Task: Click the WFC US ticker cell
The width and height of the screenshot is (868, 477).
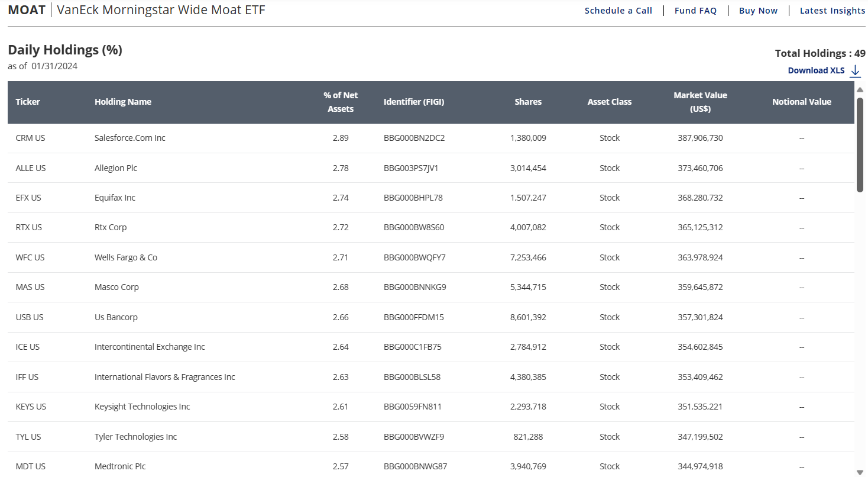Action: (x=30, y=257)
